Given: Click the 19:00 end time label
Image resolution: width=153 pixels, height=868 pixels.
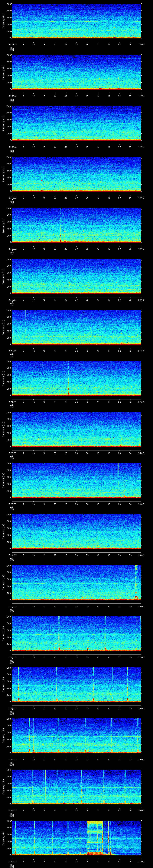Looking at the screenshot, I should [x=141, y=249].
